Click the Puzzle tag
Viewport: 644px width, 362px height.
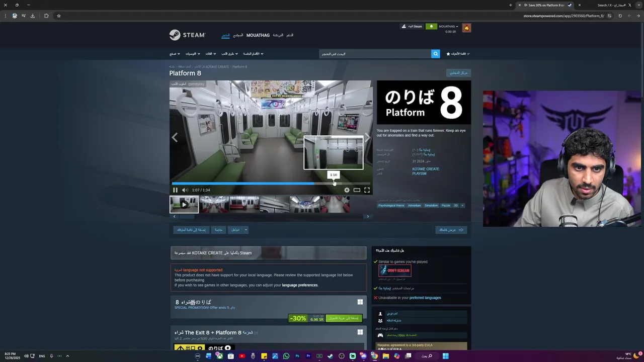pos(446,205)
